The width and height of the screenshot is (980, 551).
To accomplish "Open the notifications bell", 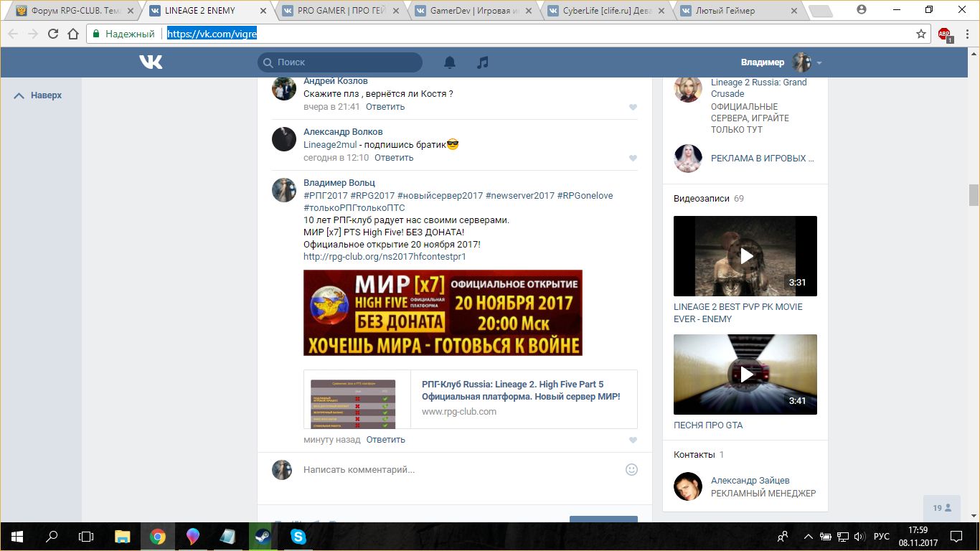I will point(450,62).
